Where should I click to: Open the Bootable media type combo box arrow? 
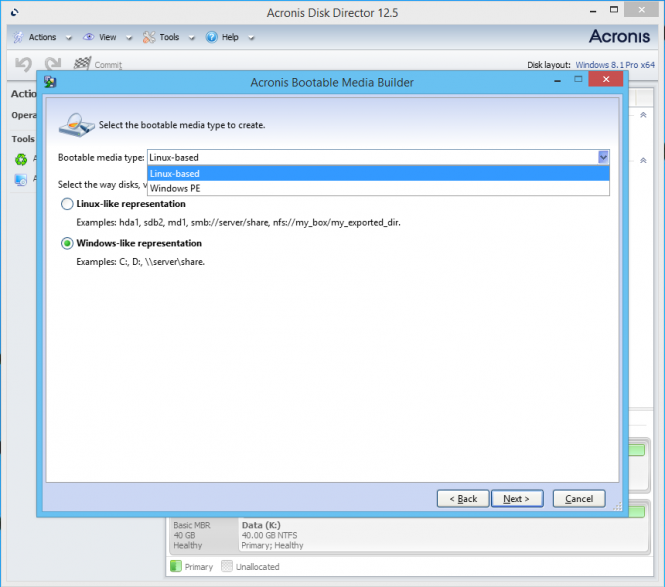tap(603, 157)
